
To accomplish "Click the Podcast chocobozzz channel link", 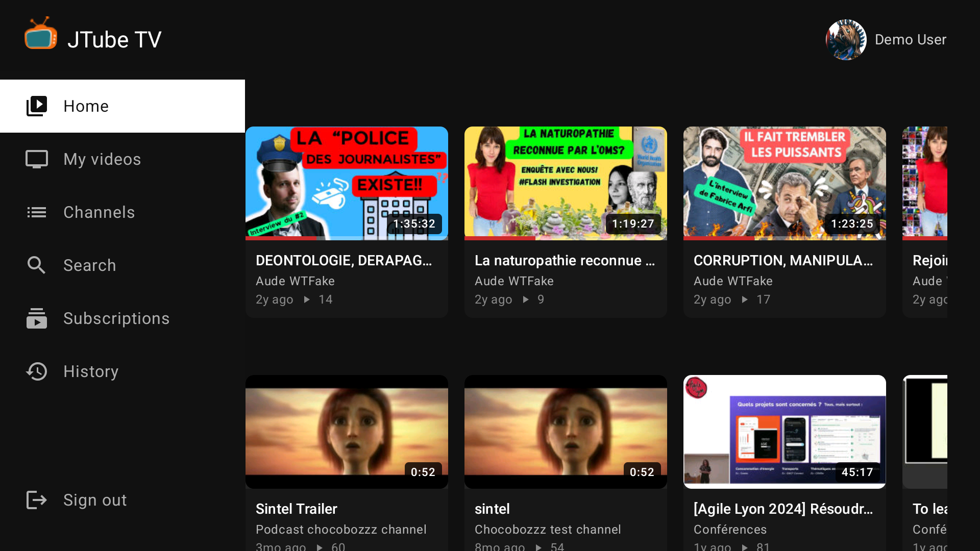I will pyautogui.click(x=341, y=530).
